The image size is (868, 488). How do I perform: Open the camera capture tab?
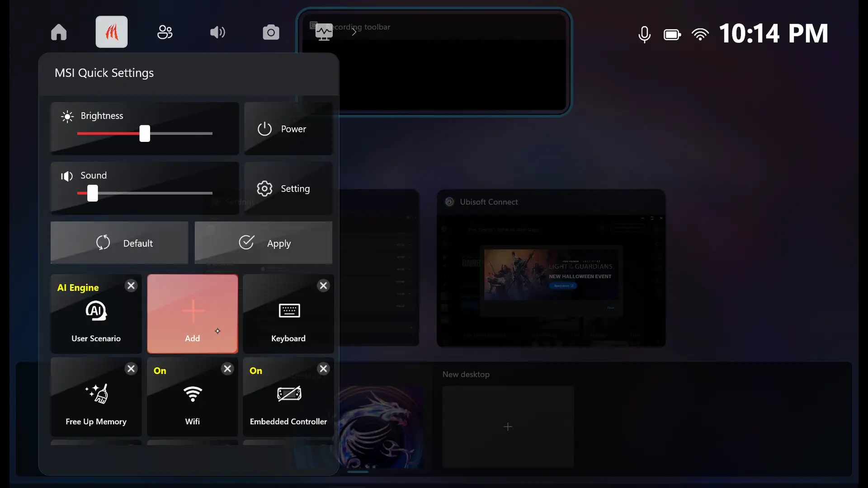point(271,32)
